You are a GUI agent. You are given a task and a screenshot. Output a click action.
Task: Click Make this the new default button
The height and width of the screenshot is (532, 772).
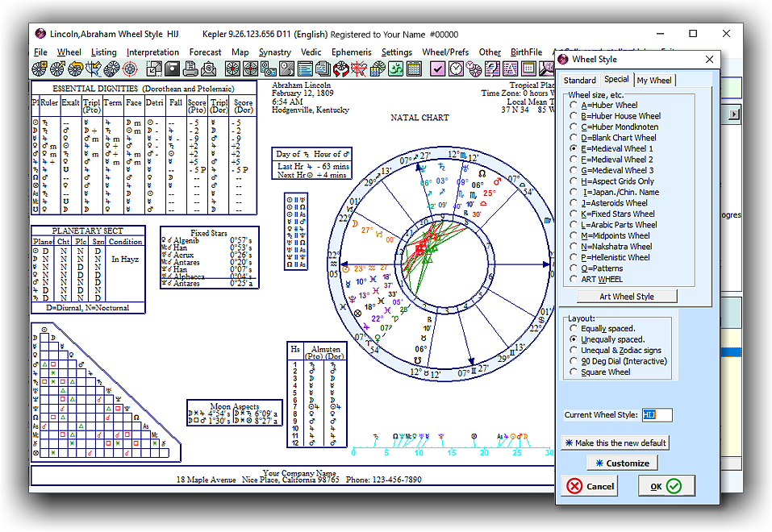pos(615,443)
